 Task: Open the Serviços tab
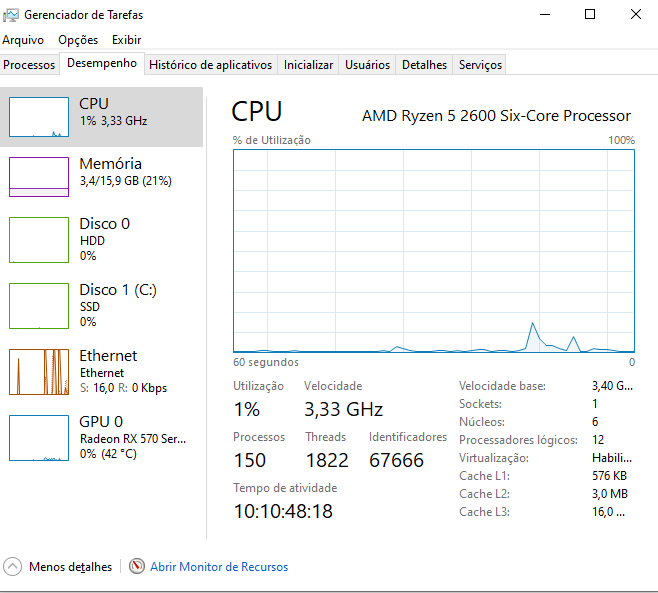tap(480, 65)
